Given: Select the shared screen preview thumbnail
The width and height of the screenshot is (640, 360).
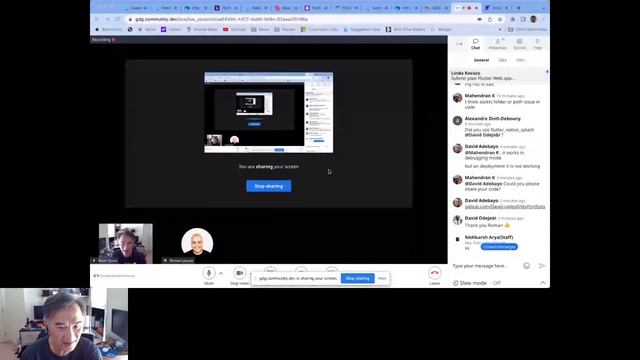Looking at the screenshot, I should 269,113.
